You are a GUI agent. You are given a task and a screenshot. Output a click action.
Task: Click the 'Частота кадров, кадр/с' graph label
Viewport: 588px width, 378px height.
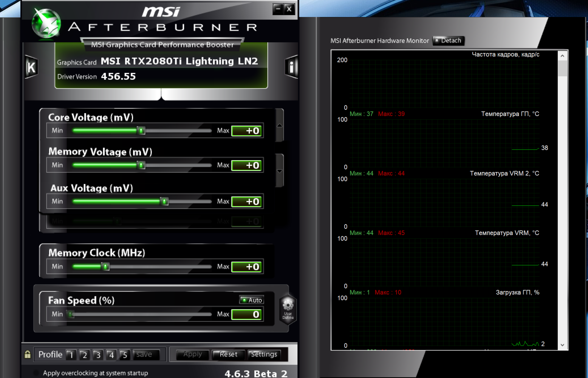click(506, 54)
